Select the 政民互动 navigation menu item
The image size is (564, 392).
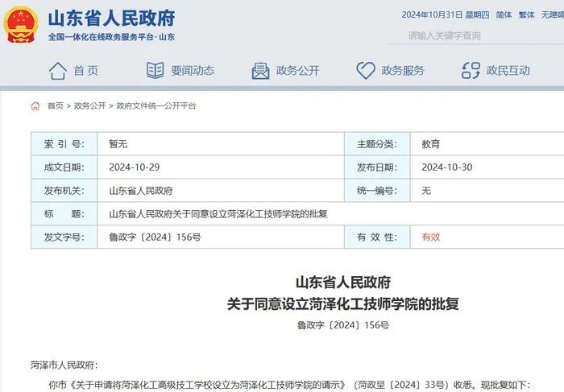click(508, 71)
